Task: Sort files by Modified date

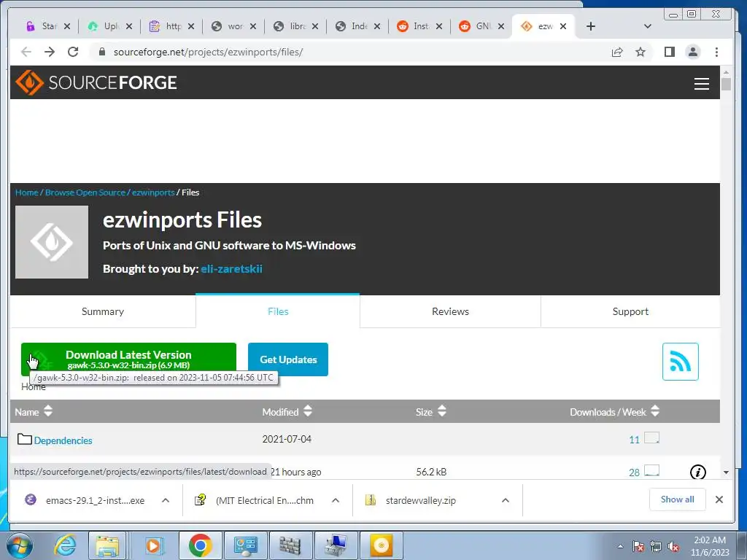Action: 287,412
